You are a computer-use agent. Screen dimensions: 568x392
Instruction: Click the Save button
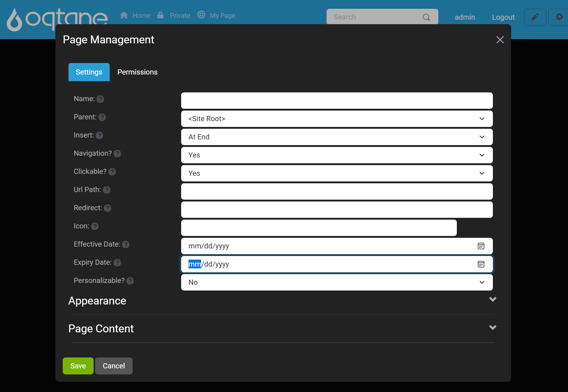click(78, 366)
